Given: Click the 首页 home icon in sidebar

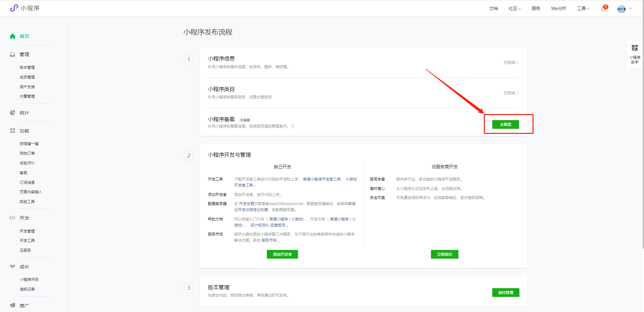Looking at the screenshot, I should pyautogui.click(x=13, y=36).
